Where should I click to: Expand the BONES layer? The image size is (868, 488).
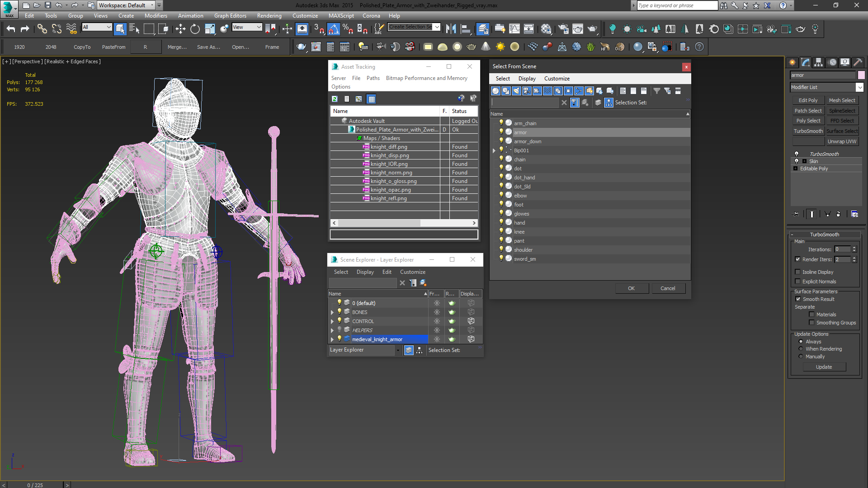pos(332,312)
